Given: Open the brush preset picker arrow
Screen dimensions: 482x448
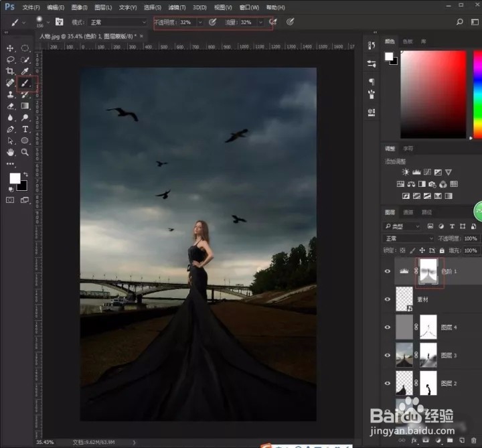Looking at the screenshot, I should tap(48, 23).
